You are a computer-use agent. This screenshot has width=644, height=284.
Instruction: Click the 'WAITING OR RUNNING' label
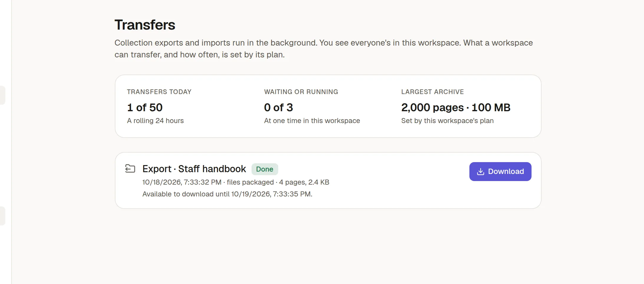(x=301, y=92)
